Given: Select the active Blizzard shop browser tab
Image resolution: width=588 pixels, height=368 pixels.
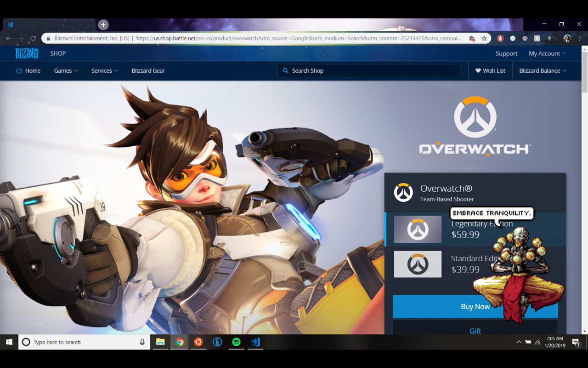Looking at the screenshot, I should point(49,25).
